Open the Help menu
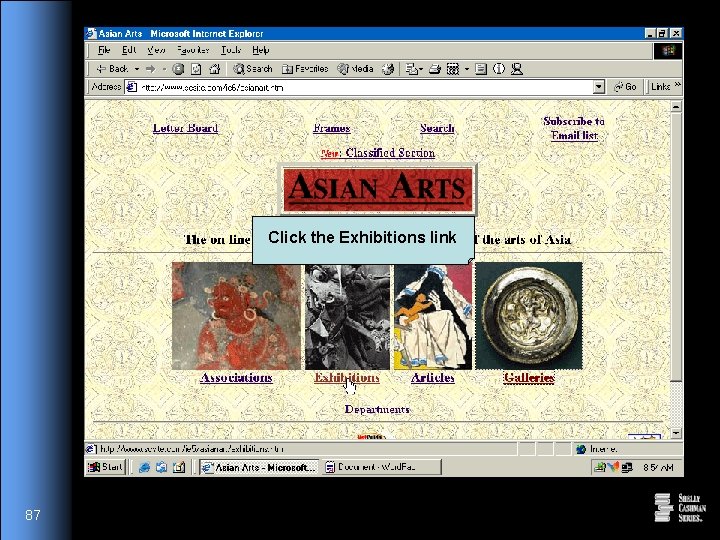 pos(260,50)
